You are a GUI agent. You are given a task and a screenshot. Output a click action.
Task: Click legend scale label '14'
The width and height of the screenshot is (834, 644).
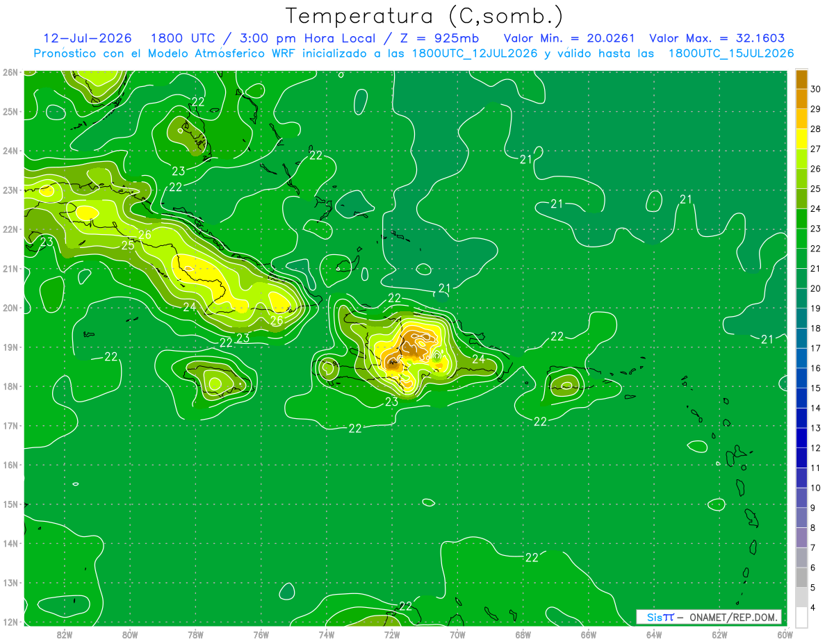[x=815, y=408]
